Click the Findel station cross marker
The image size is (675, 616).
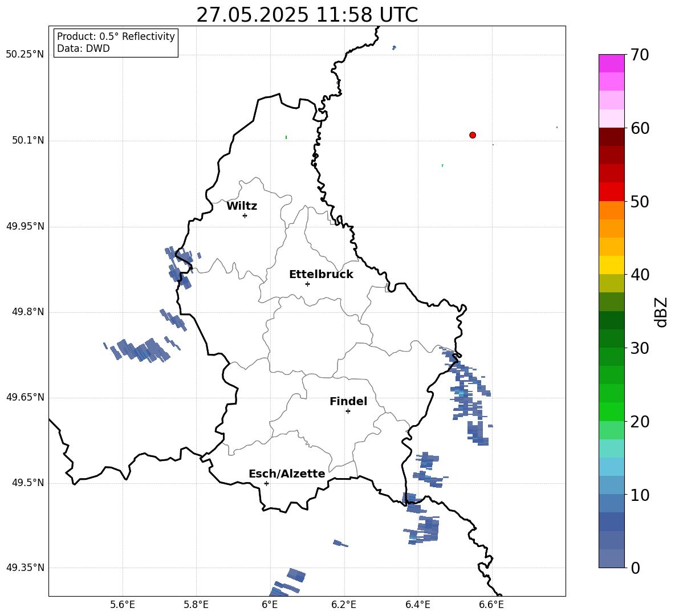(348, 411)
